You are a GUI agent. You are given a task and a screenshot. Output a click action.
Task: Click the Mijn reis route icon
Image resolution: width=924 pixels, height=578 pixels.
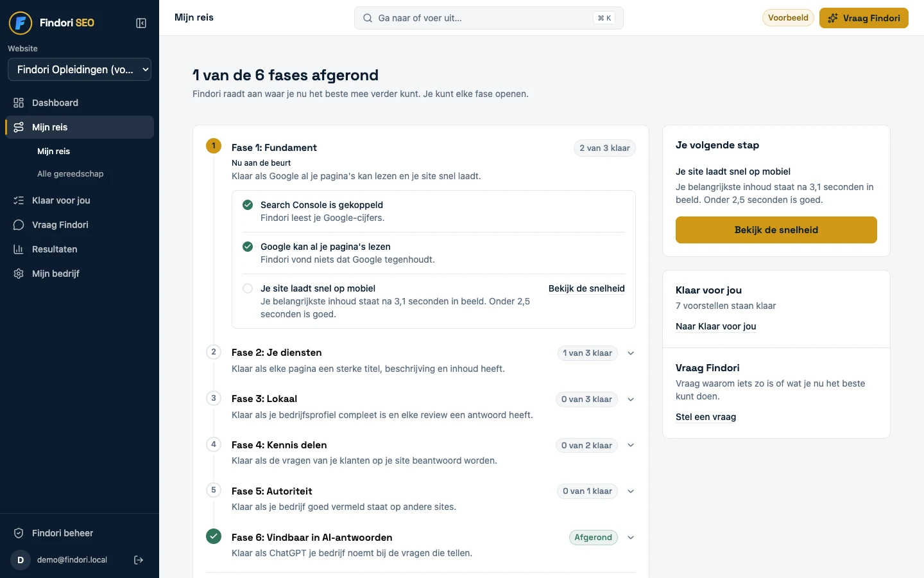point(19,127)
